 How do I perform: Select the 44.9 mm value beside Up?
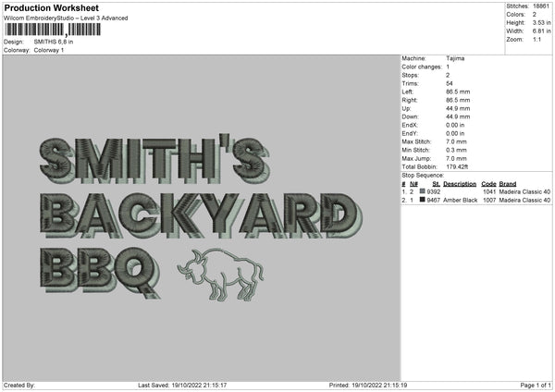click(x=458, y=108)
